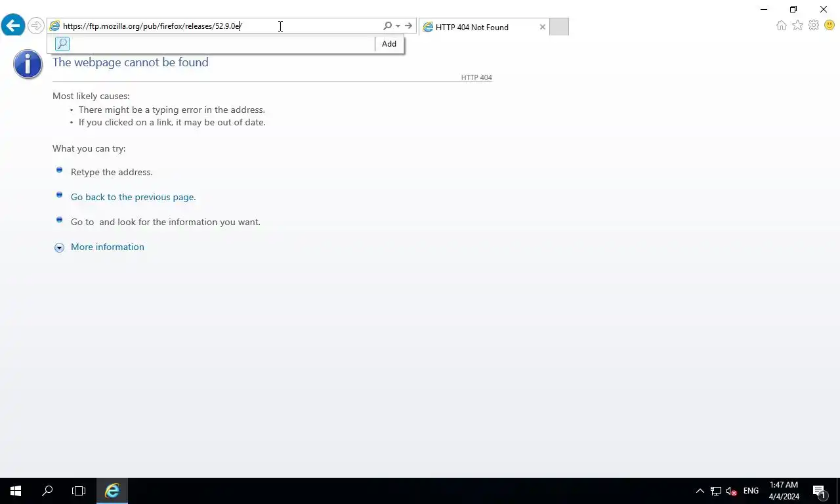840x504 pixels.
Task: Click the network tray icon
Action: (x=716, y=491)
